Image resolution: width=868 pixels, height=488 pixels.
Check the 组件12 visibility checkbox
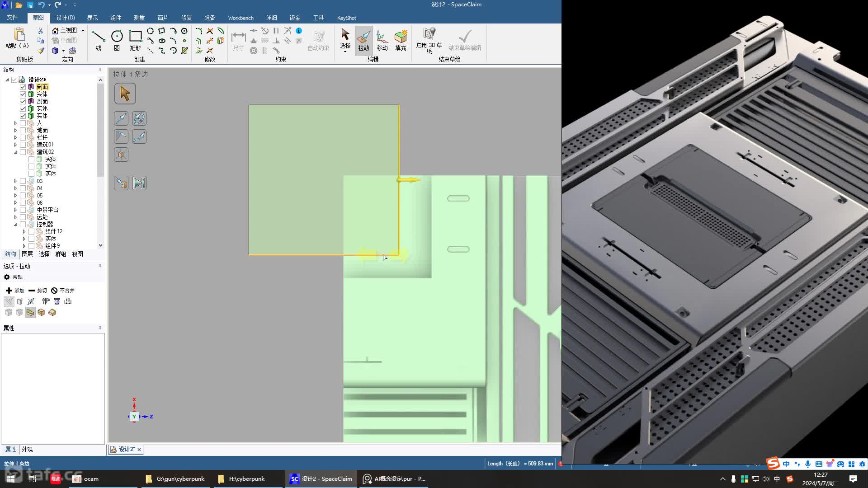[x=31, y=231]
